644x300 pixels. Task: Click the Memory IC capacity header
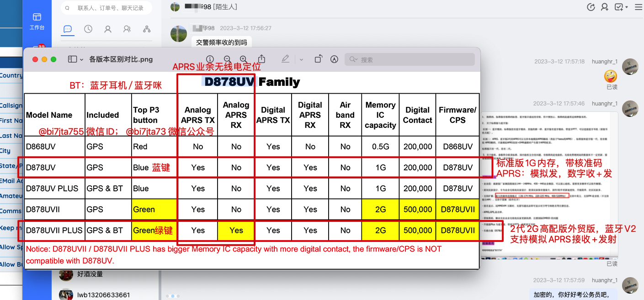pyautogui.click(x=380, y=115)
